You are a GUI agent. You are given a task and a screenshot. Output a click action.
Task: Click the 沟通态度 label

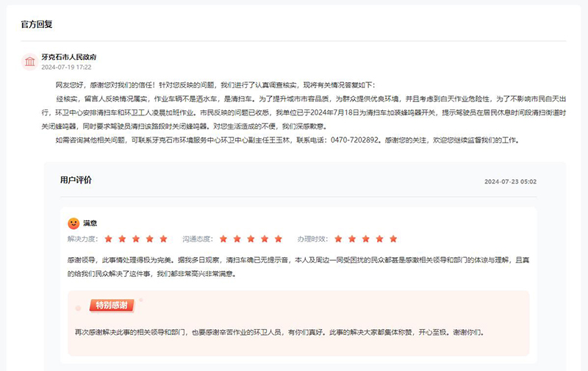pyautogui.click(x=198, y=239)
